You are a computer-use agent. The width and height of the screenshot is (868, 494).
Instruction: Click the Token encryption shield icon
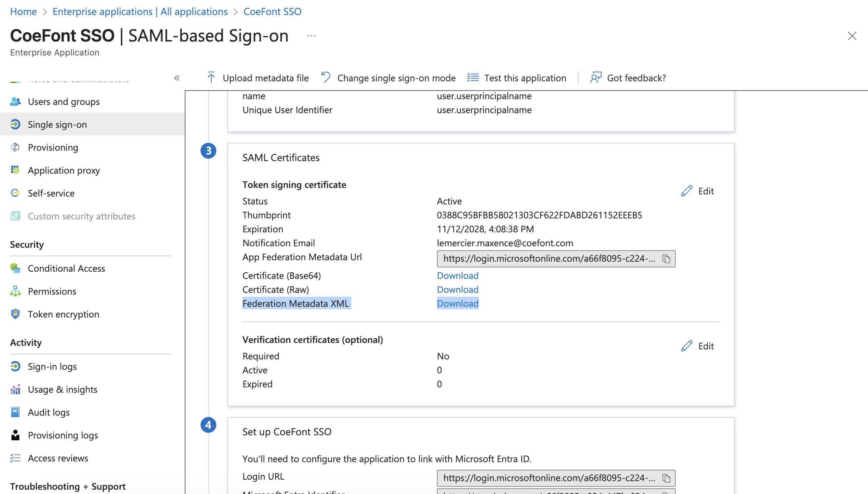point(15,314)
